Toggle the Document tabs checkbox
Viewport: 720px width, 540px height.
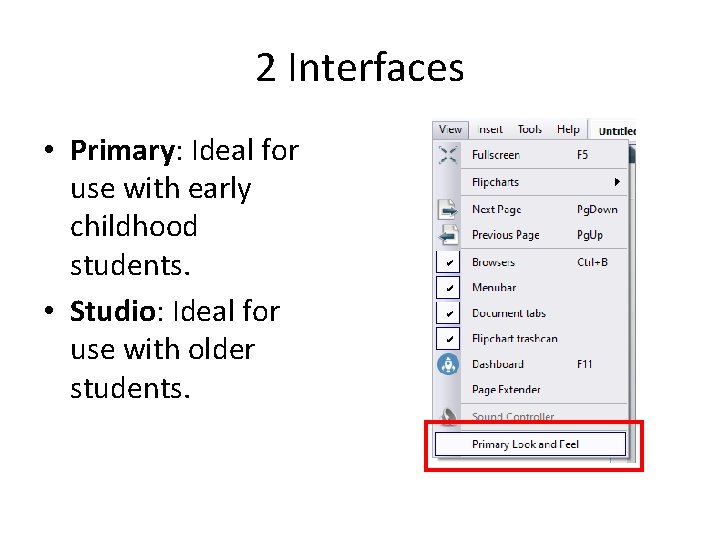448,313
